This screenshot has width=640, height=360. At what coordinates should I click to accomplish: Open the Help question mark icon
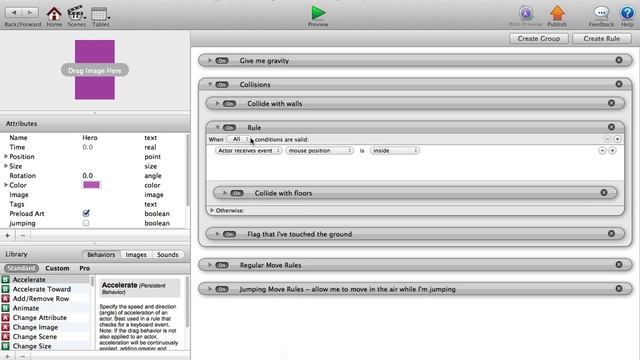pos(627,13)
